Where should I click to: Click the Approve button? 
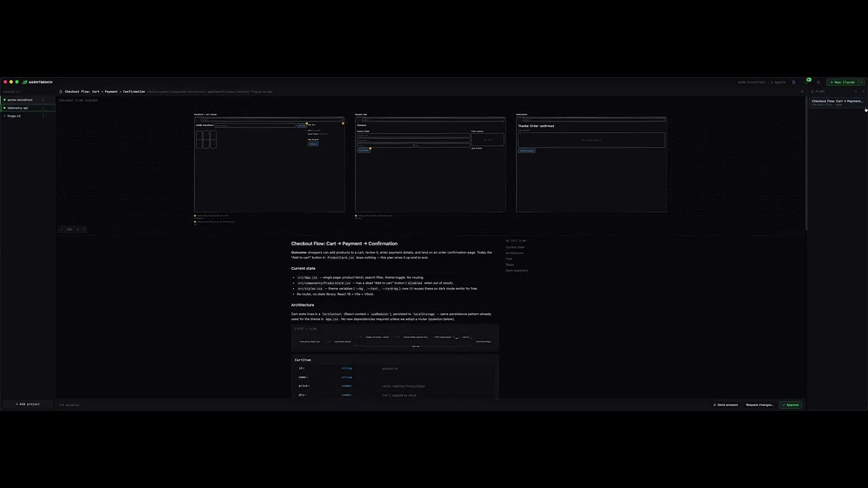click(790, 405)
